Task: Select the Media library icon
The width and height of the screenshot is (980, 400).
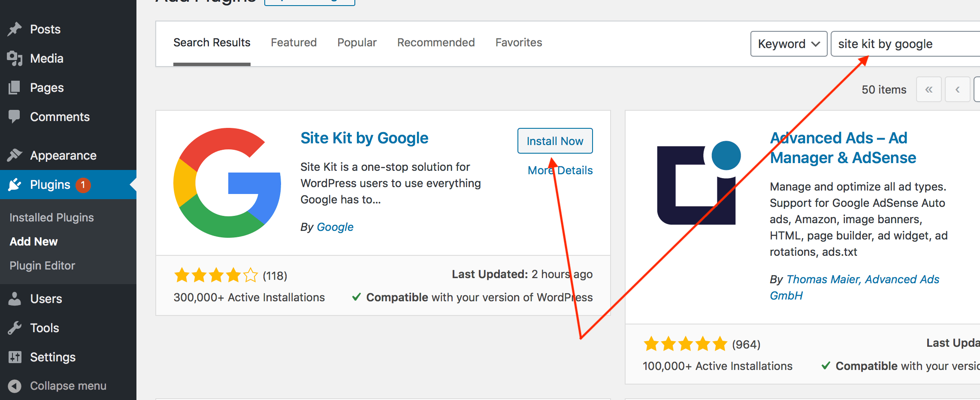Action: (x=15, y=58)
